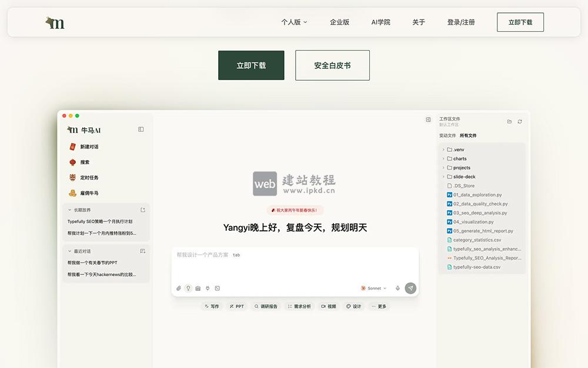588x368 pixels.
Task: Open the Sonnet model selector dropdown
Action: [x=373, y=288]
